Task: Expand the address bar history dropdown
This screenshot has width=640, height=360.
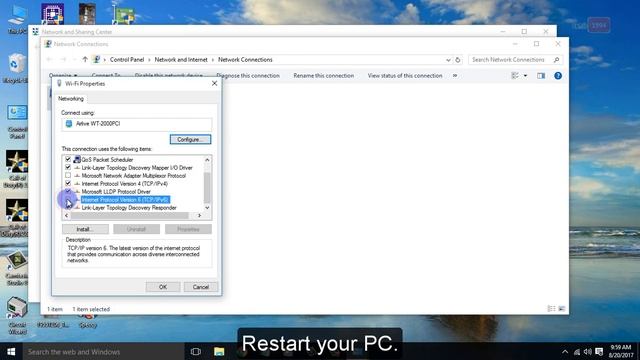Action: click(448, 60)
